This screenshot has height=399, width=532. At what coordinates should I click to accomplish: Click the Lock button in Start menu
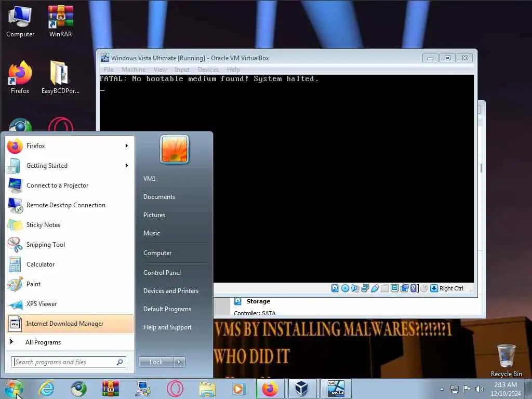pyautogui.click(x=156, y=362)
